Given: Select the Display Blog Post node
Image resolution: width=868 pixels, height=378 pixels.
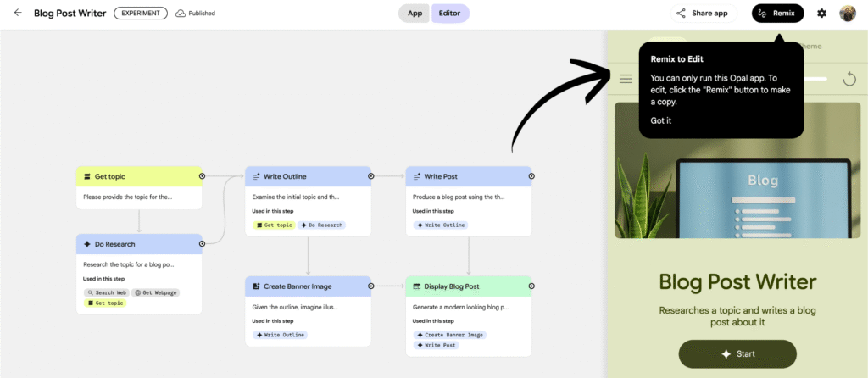Looking at the screenshot, I should click(x=468, y=286).
